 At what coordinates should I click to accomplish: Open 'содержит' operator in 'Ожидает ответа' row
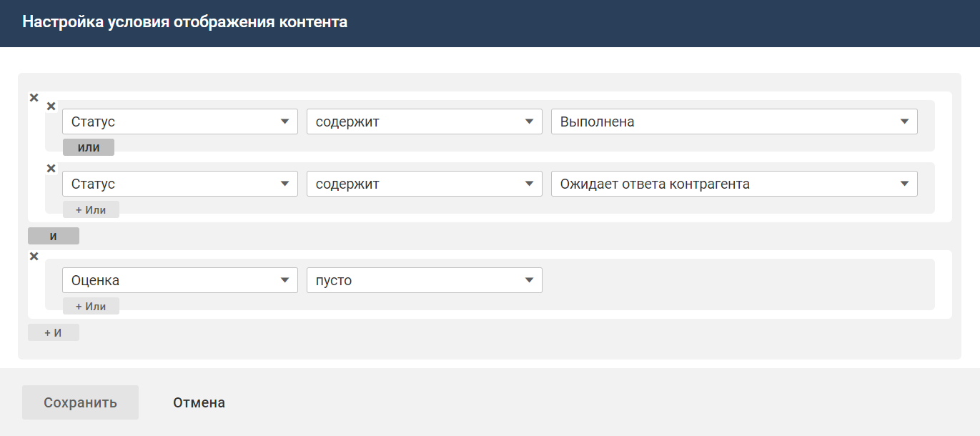tap(425, 184)
